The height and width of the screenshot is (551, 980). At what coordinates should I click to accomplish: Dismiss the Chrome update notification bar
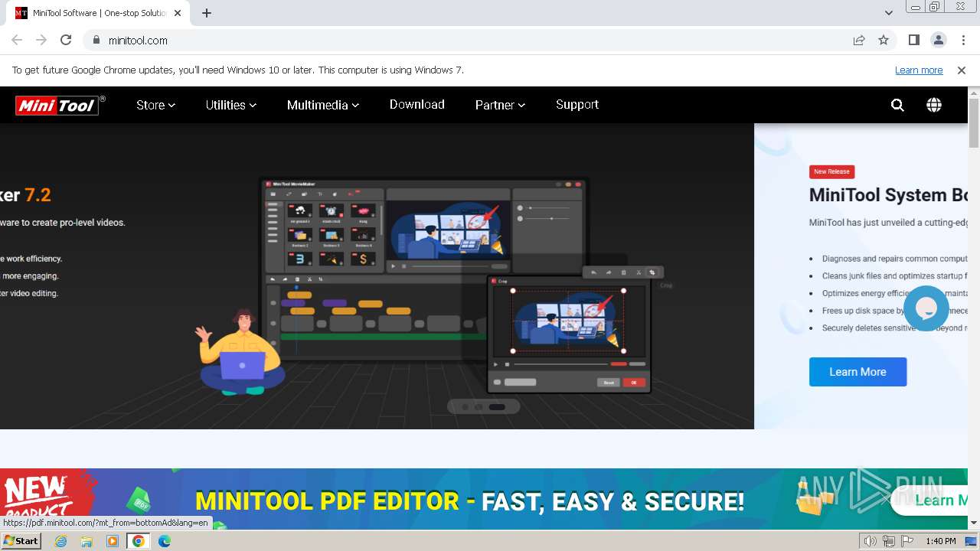[962, 70]
